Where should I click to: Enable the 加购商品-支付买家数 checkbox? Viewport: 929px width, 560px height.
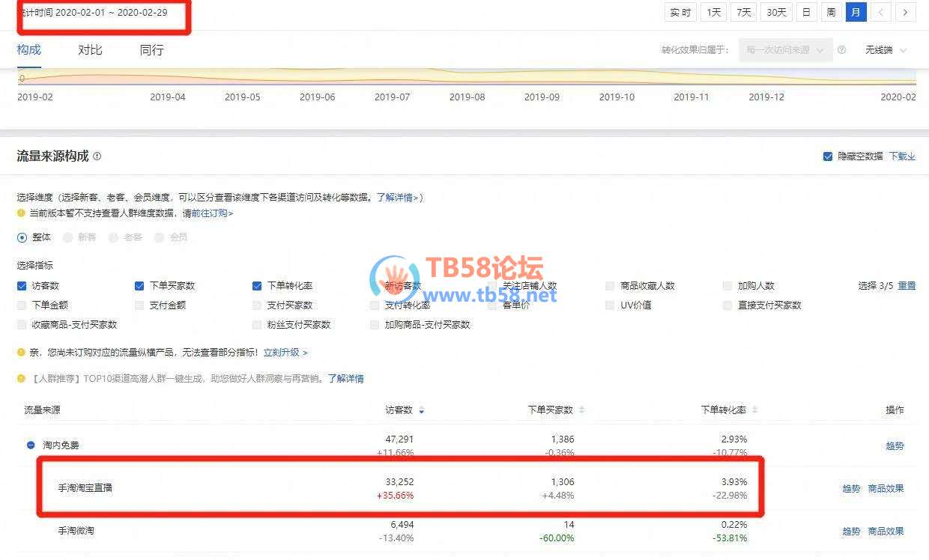[x=375, y=324]
